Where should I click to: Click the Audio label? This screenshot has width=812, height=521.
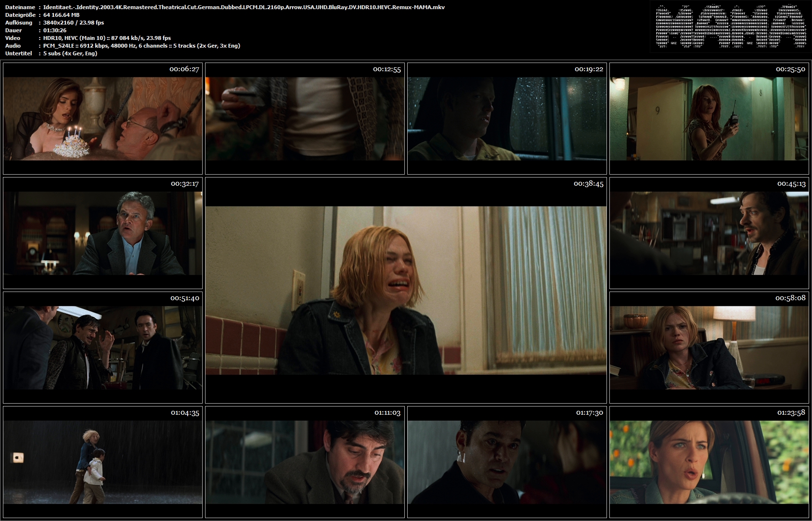[x=13, y=46]
